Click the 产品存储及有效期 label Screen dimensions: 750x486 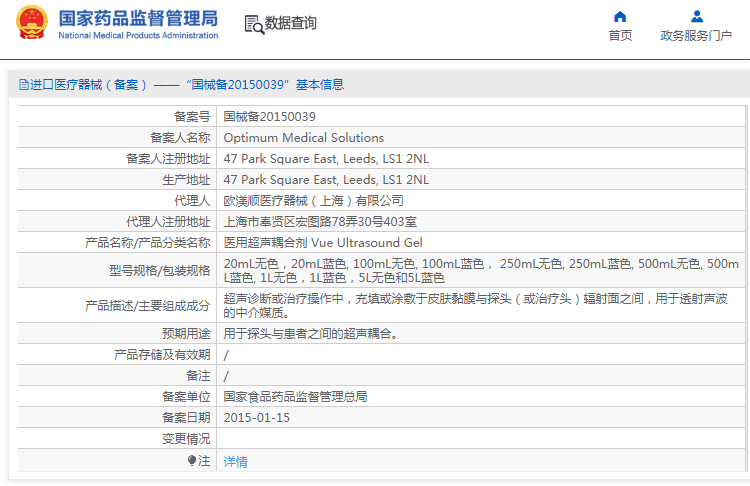162,355
